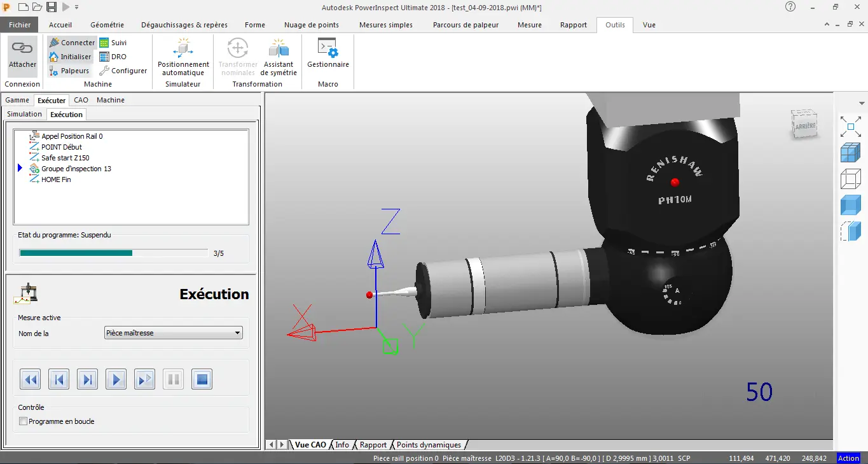
Task: Click the Attacher connection icon
Action: tap(22, 55)
